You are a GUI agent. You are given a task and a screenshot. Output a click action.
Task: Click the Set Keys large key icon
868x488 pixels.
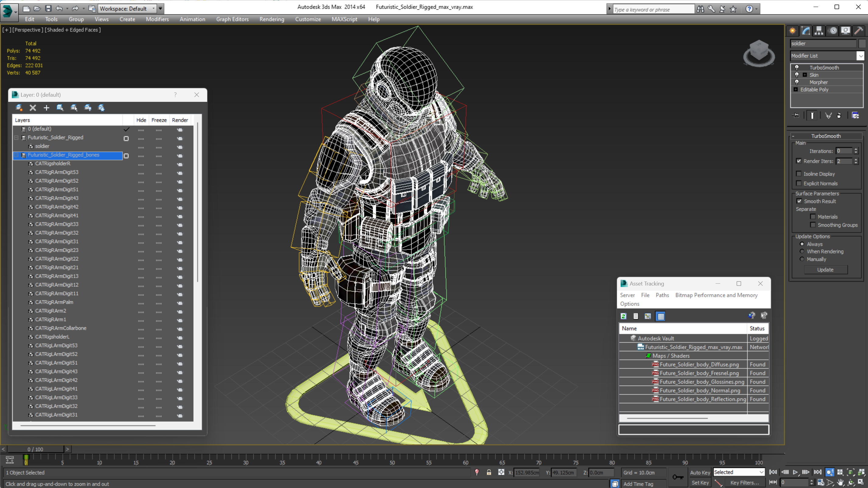point(678,477)
